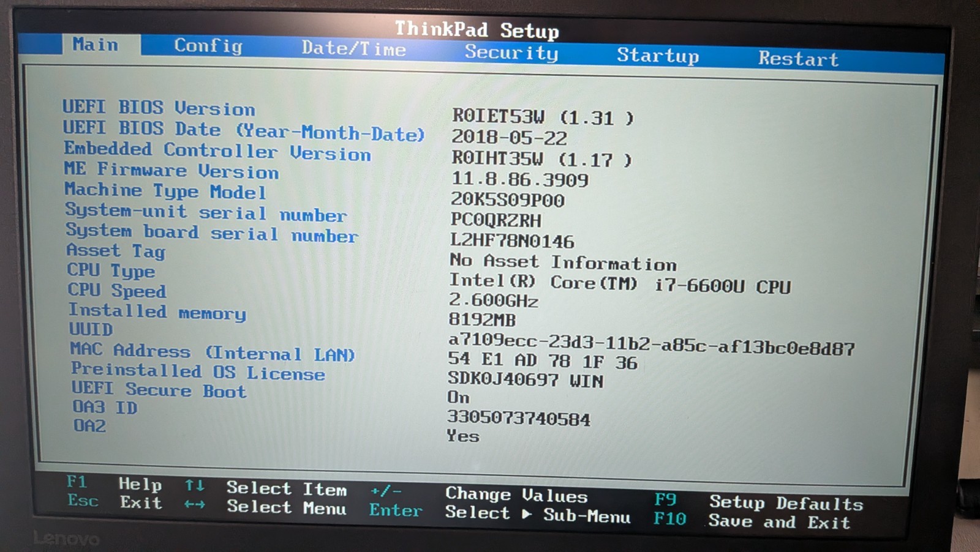Viewport: 980px width, 552px height.
Task: Click the serial value 'PC0QRZRH'
Action: click(496, 220)
